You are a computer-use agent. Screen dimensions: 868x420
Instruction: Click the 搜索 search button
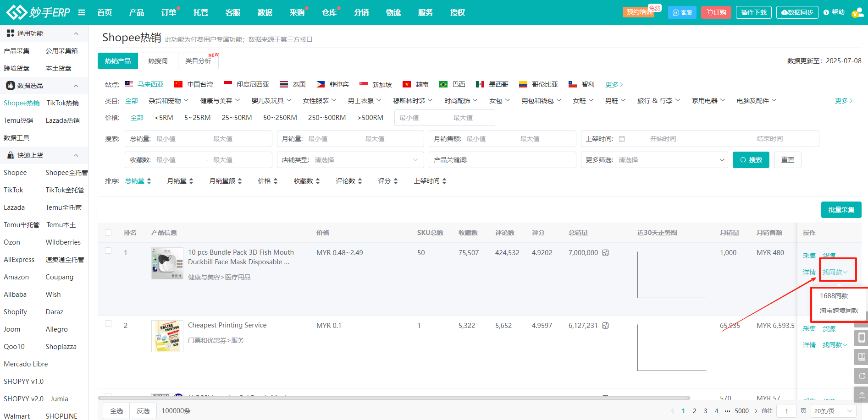(751, 160)
